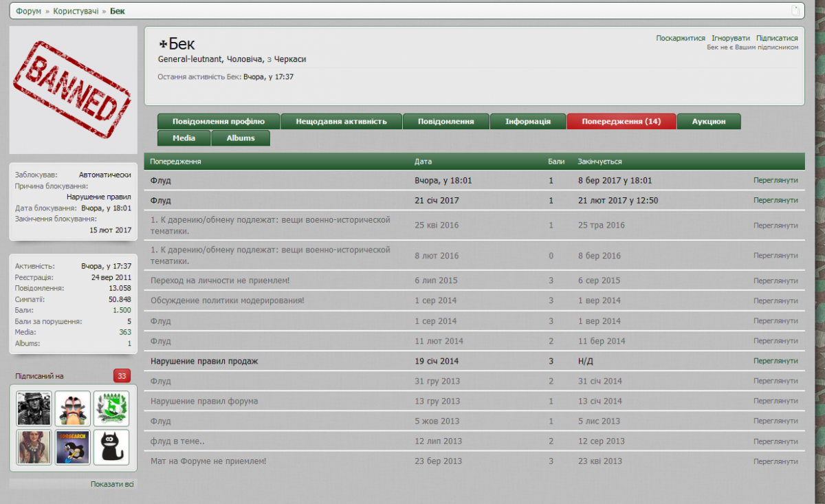This screenshot has width=825, height=504.
Task: Switch to the Media tab
Action: click(x=184, y=138)
